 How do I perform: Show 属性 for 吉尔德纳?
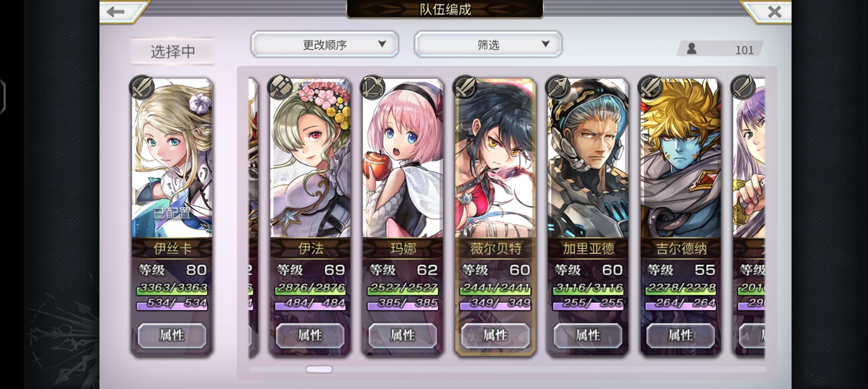tap(681, 335)
